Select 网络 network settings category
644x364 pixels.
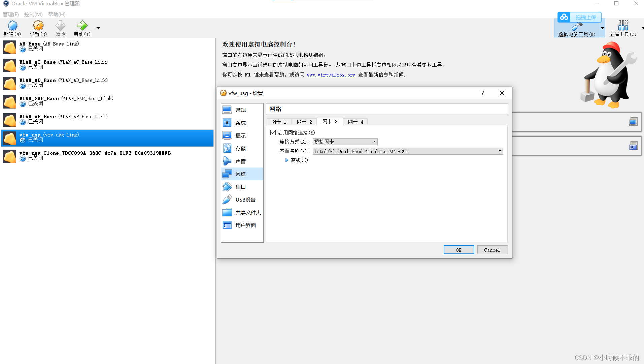pos(242,174)
